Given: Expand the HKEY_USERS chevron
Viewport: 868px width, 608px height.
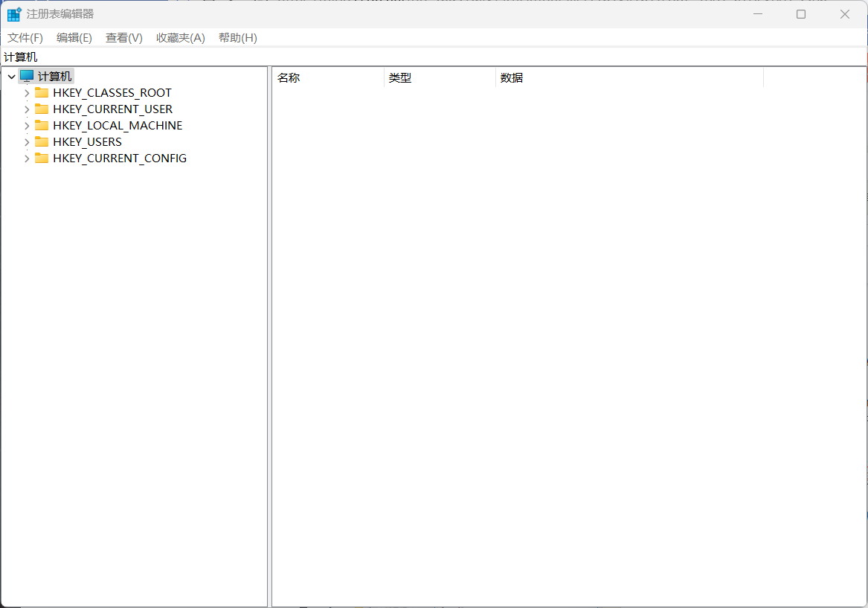Looking at the screenshot, I should pyautogui.click(x=27, y=141).
